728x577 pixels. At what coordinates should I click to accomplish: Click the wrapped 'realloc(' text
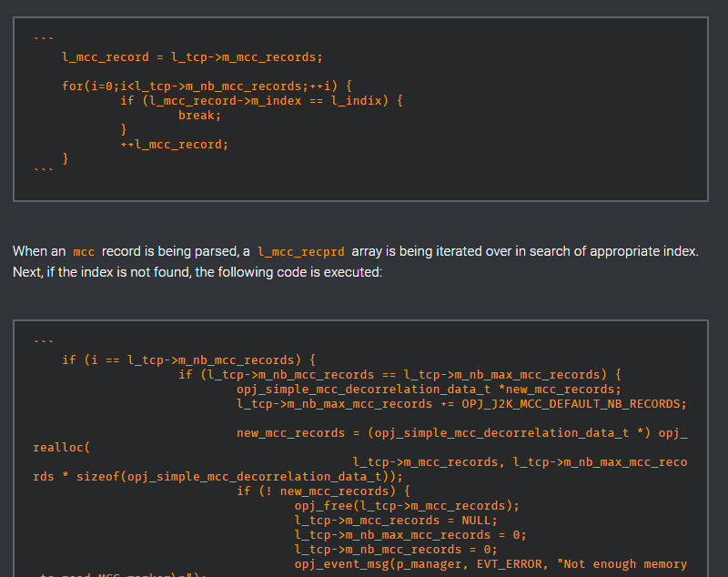63,447
